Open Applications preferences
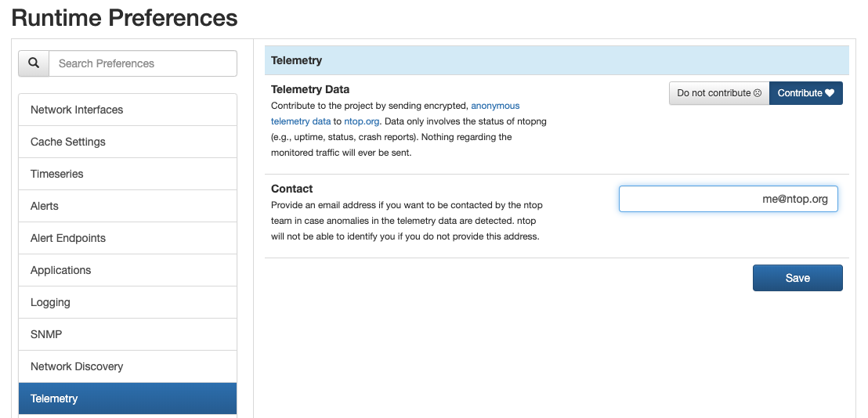The width and height of the screenshot is (868, 418). point(128,270)
